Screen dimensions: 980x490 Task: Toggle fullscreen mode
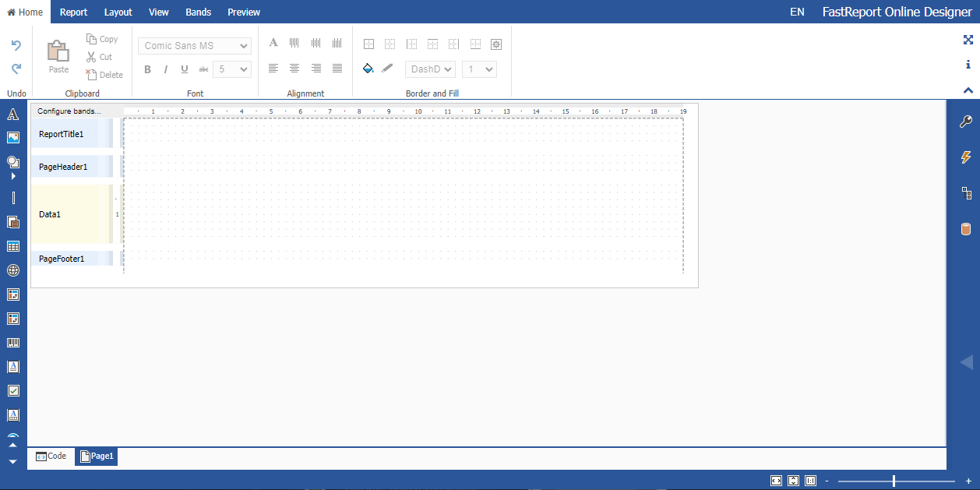click(x=968, y=40)
